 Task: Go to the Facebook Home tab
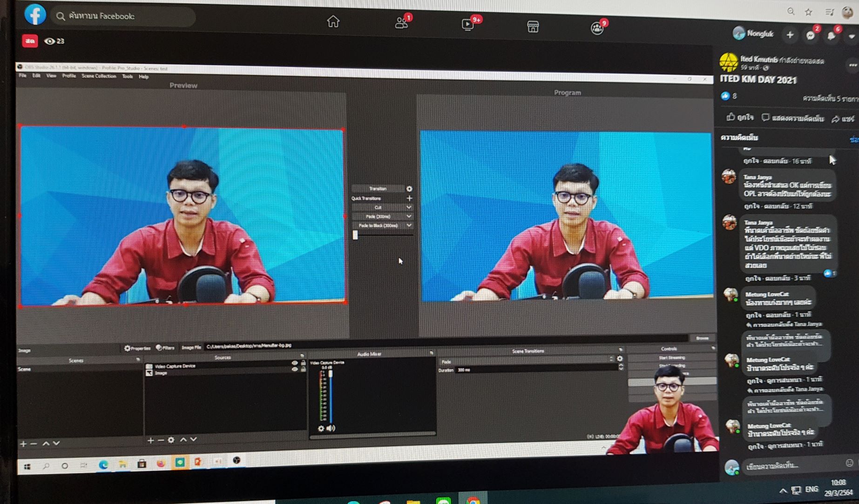tap(333, 21)
